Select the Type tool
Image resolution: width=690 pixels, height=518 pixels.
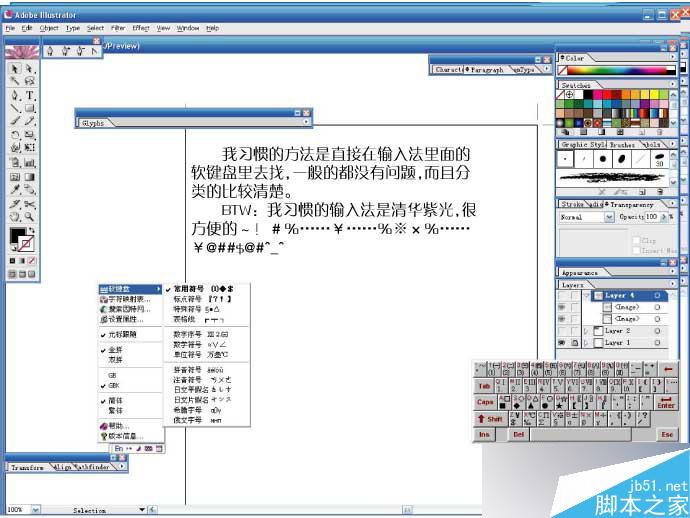click(29, 95)
